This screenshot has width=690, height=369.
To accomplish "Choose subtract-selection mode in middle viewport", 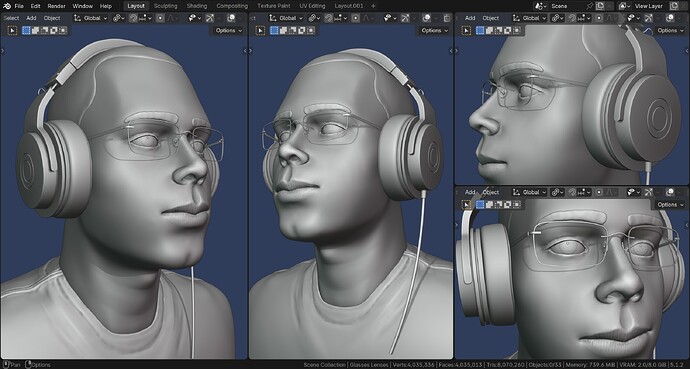I will click(293, 30).
